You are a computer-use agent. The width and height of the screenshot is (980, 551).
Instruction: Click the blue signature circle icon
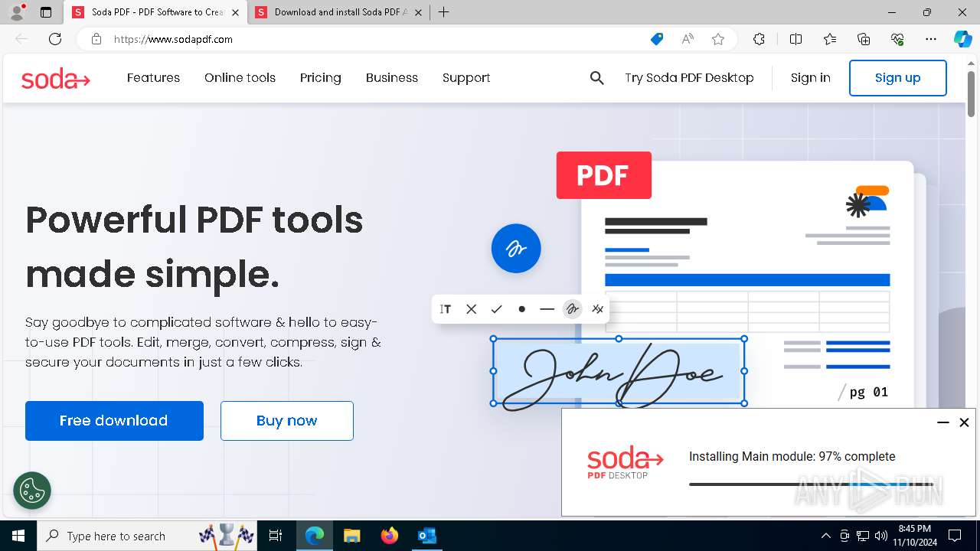point(516,248)
